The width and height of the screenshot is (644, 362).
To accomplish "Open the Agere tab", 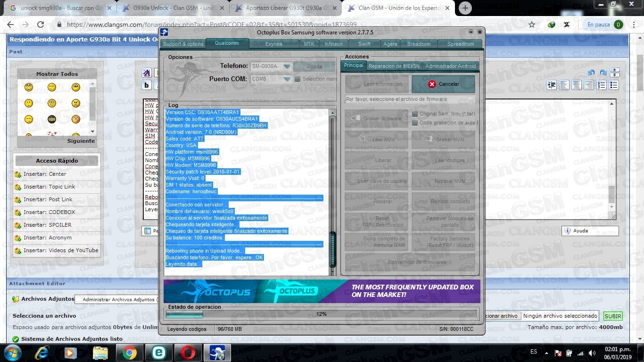I will pyautogui.click(x=390, y=44).
